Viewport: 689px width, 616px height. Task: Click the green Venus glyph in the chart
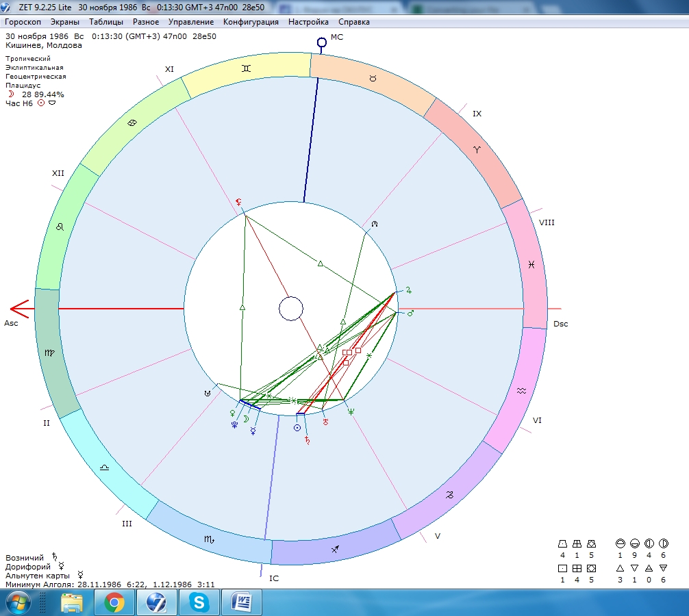click(x=233, y=413)
